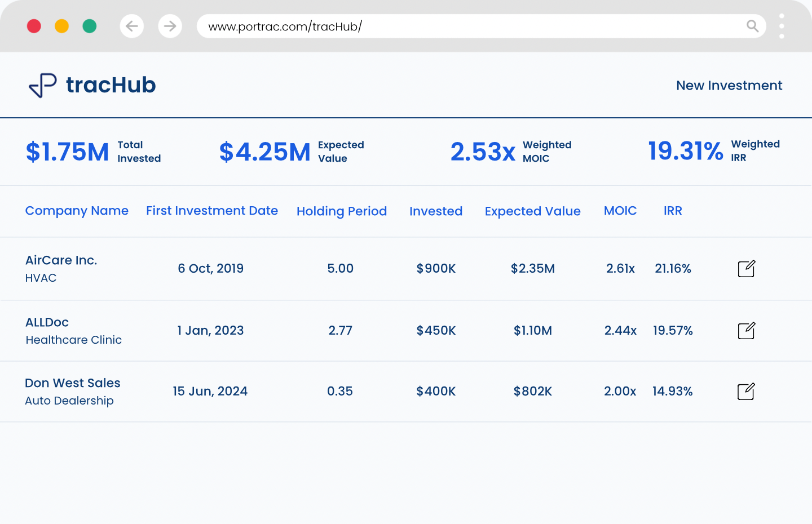Click the browser forward arrow button
The image size is (812, 524).
coord(170,26)
